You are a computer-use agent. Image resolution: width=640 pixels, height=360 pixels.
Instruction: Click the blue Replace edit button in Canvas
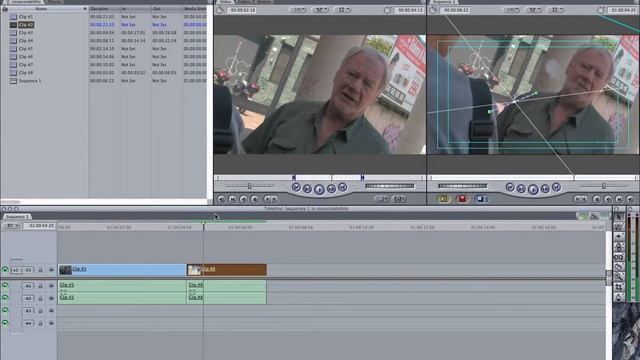tap(481, 199)
